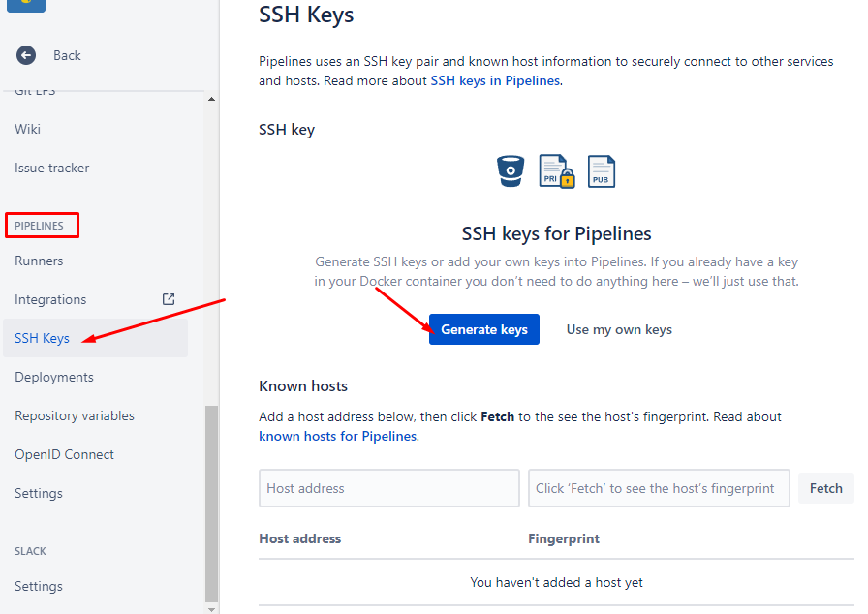This screenshot has height=614, width=868.
Task: Open Repository variables
Action: pos(75,415)
